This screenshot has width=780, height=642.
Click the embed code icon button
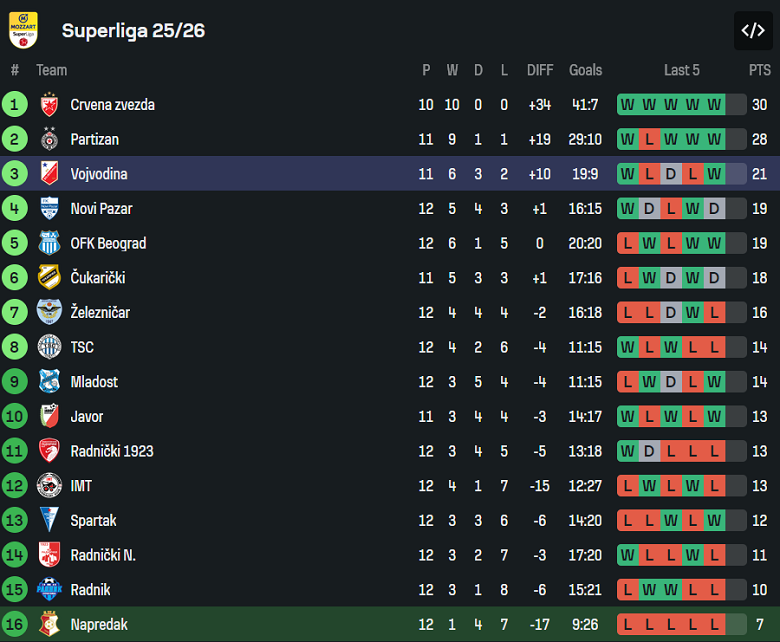coord(752,30)
